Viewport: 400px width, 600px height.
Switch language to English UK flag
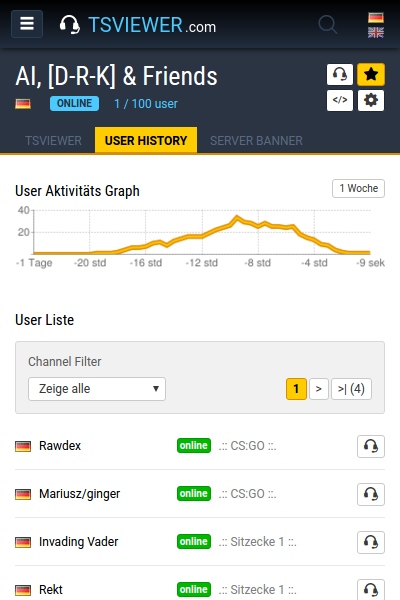(x=376, y=33)
